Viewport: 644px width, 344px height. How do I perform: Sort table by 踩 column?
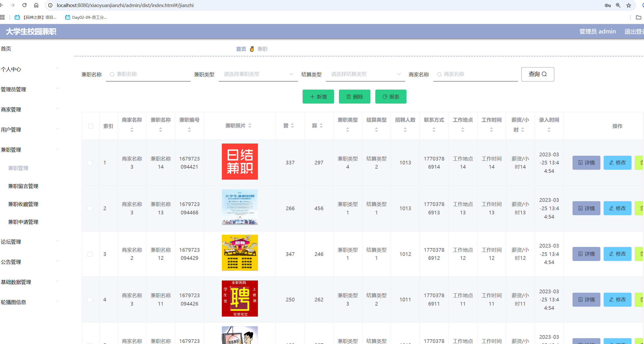(321, 126)
